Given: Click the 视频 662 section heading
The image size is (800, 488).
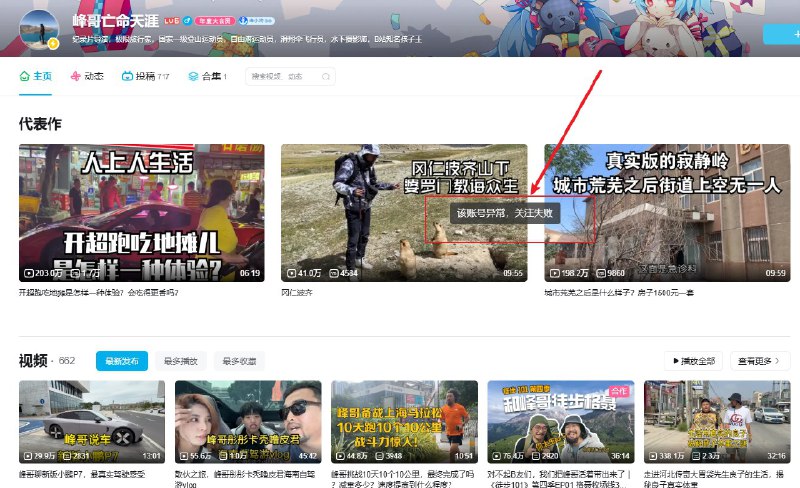Looking at the screenshot, I should click(47, 361).
